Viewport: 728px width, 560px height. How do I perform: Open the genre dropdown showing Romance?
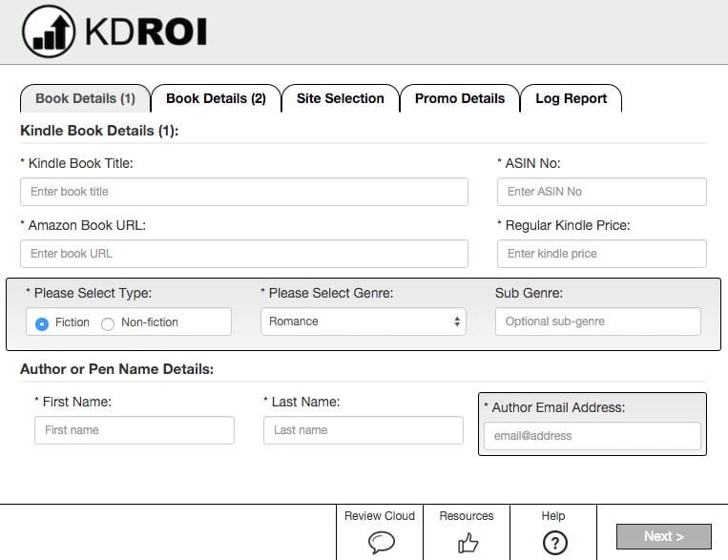(364, 321)
